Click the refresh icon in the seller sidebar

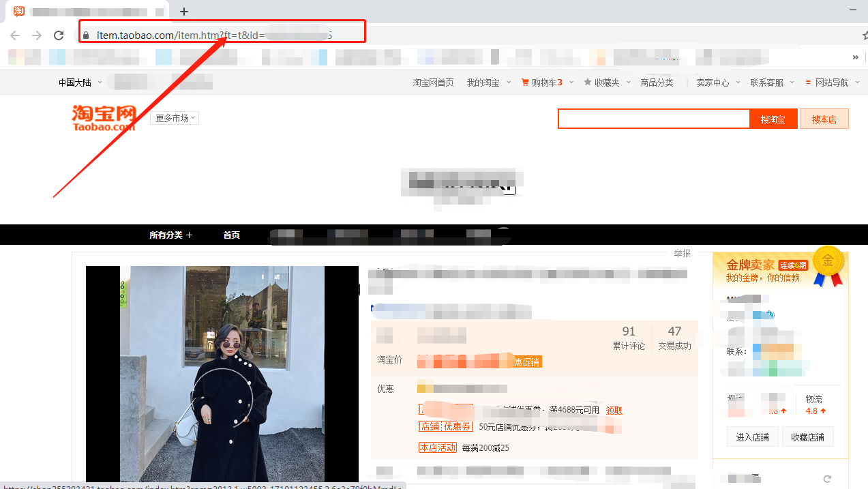(827, 479)
